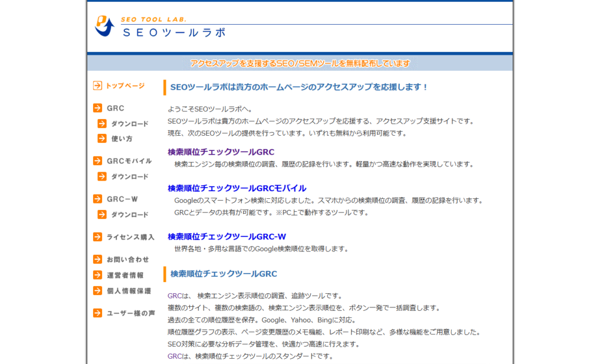Click section heading 検索順位チェックツールGRC with orange bar
The image size is (604, 364).
(224, 274)
